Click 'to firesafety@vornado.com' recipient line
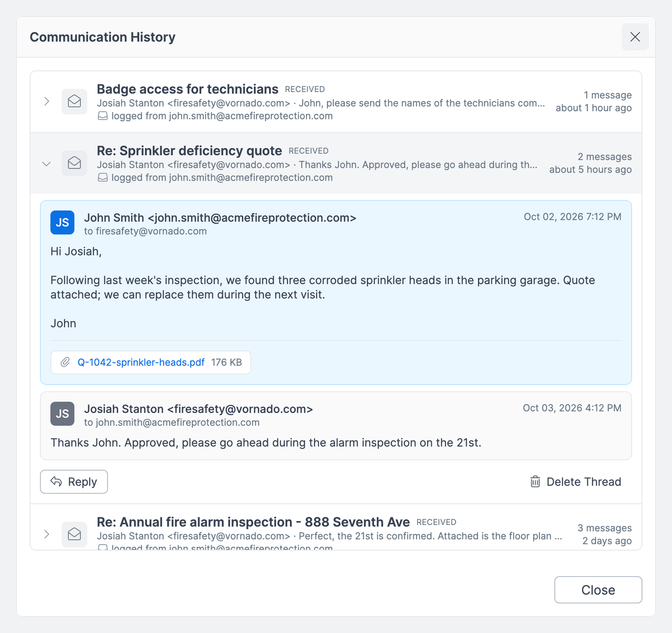Image resolution: width=672 pixels, height=633 pixels. 146,231
